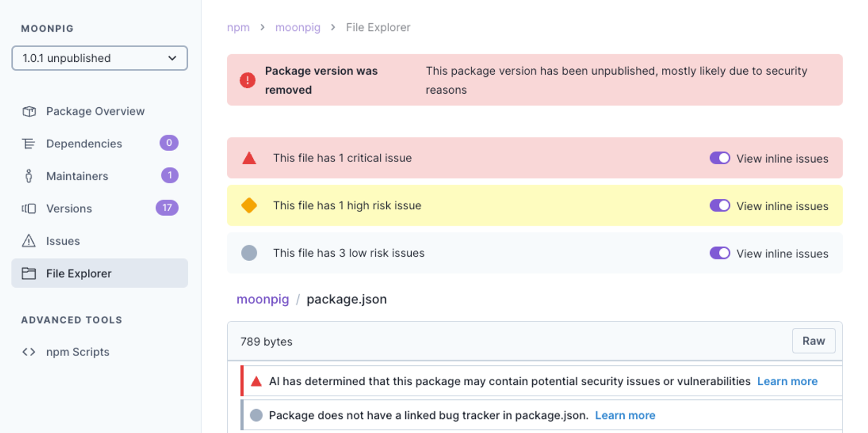
Task: Click the 789 bytes file size text
Action: pyautogui.click(x=266, y=342)
